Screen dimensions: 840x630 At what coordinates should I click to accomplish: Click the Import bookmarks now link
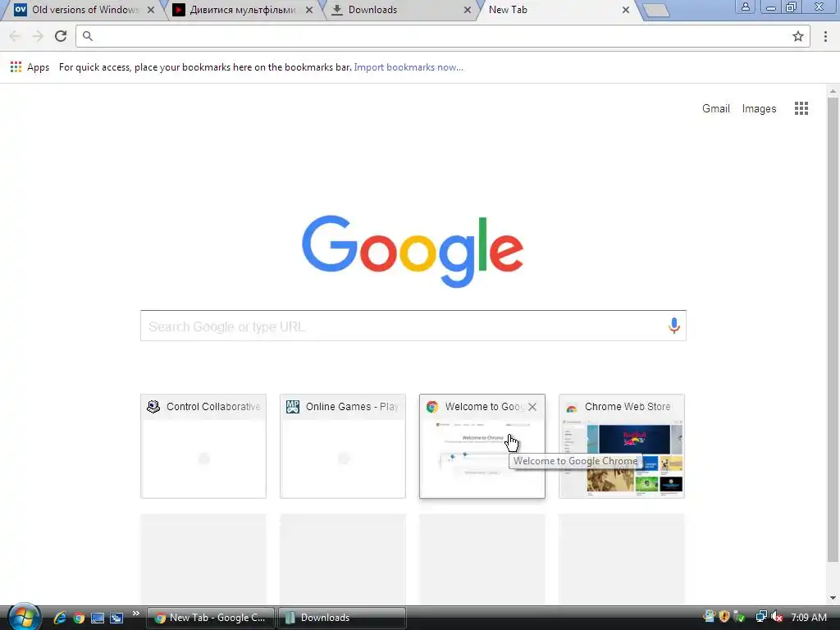click(x=409, y=67)
